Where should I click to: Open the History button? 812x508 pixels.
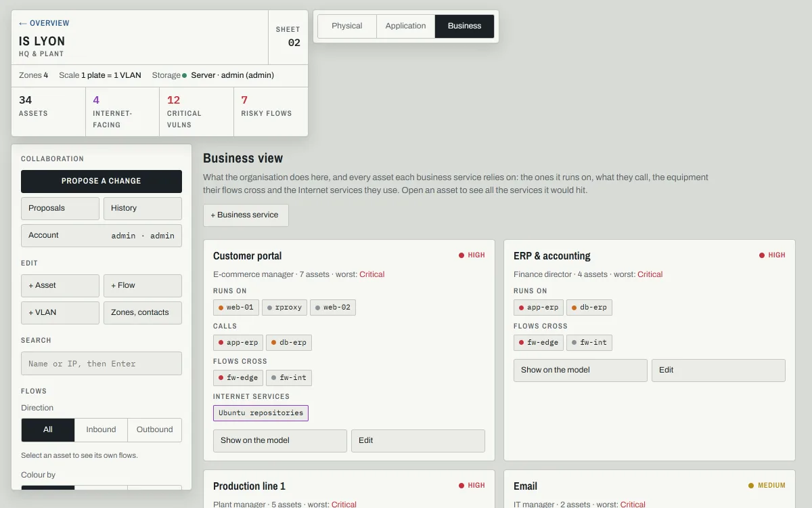tap(143, 209)
